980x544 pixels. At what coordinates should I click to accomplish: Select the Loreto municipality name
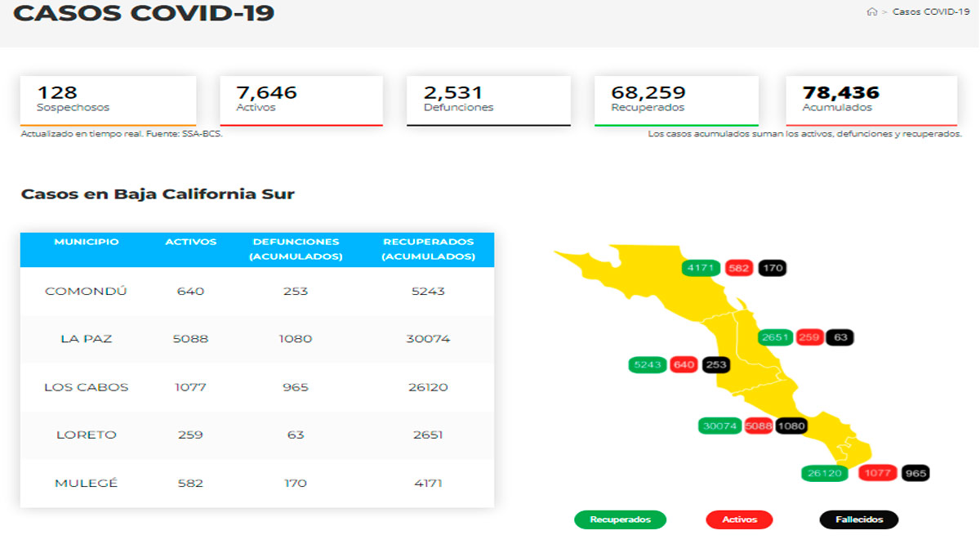(87, 435)
